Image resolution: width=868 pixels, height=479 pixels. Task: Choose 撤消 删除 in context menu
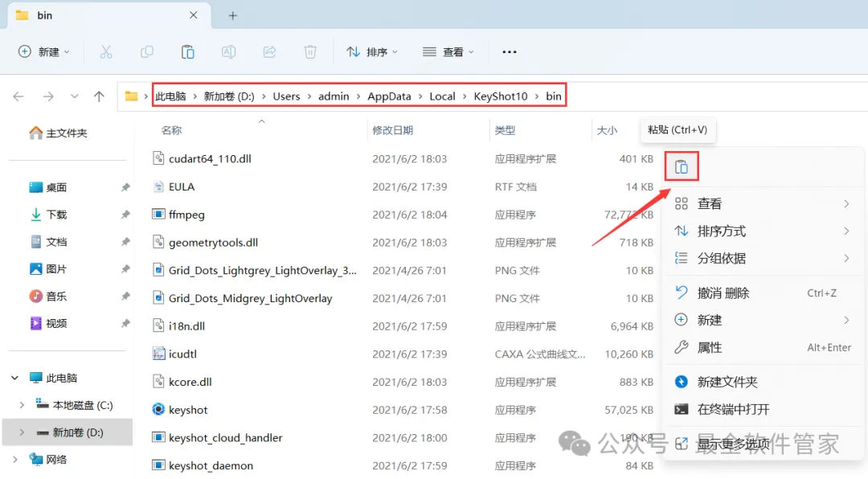(762, 293)
